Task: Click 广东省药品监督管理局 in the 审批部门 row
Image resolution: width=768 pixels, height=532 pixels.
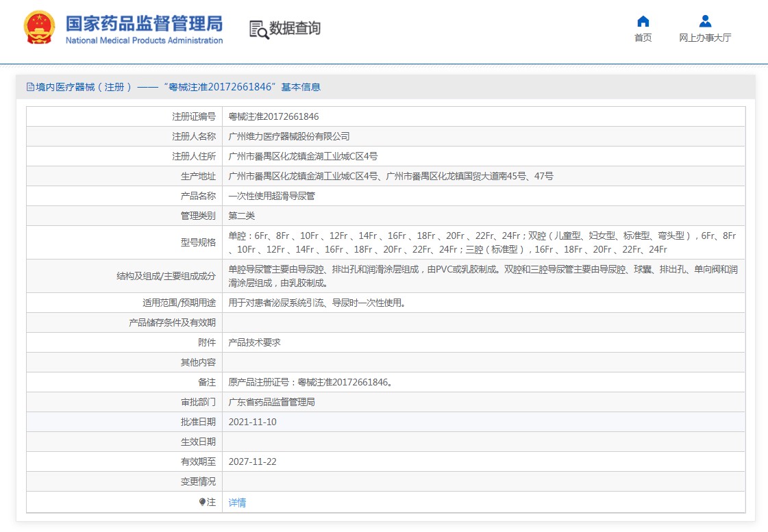Action: click(x=271, y=403)
